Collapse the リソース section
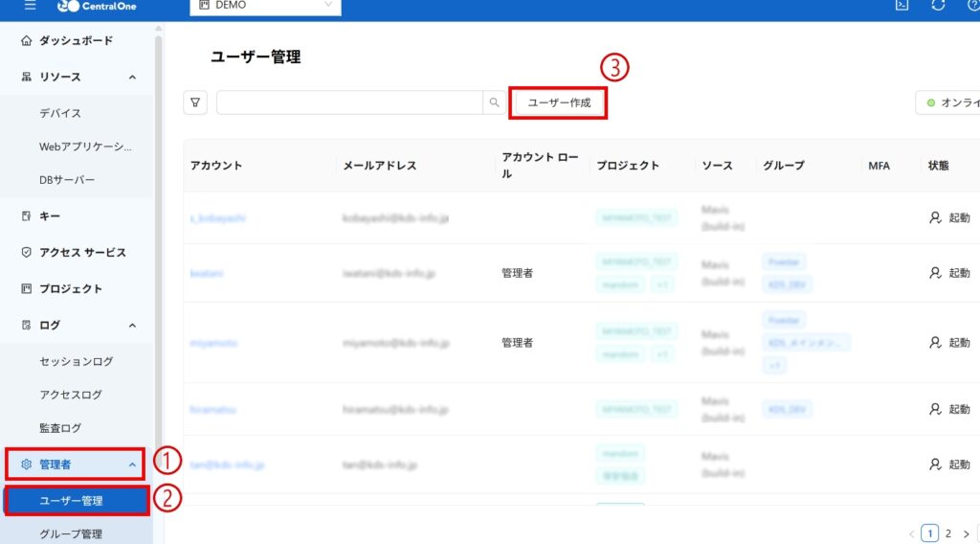This screenshot has width=980, height=544. [x=132, y=77]
